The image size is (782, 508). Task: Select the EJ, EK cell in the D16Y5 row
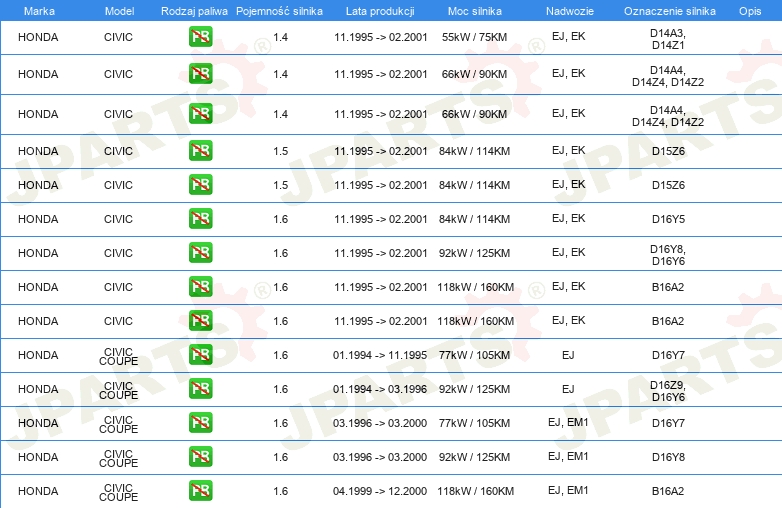point(568,218)
